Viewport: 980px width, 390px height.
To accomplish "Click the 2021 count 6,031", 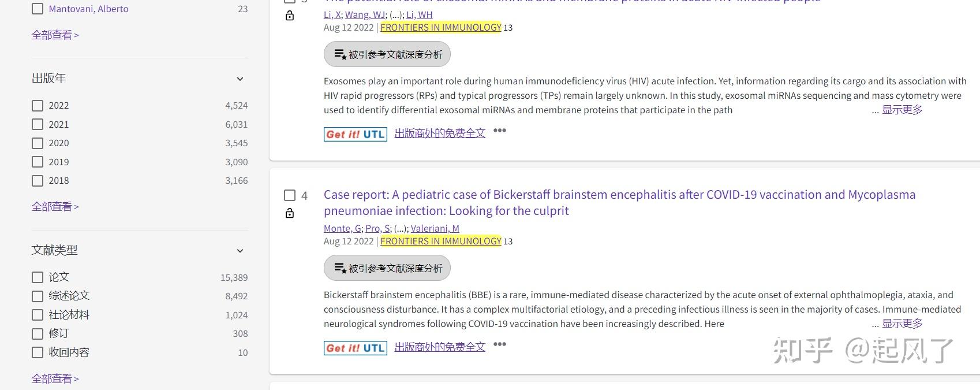I will click(237, 124).
